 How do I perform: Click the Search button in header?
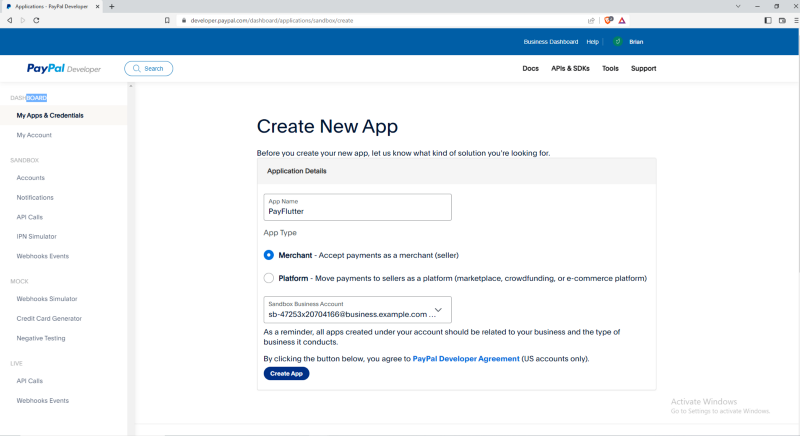pyautogui.click(x=148, y=68)
